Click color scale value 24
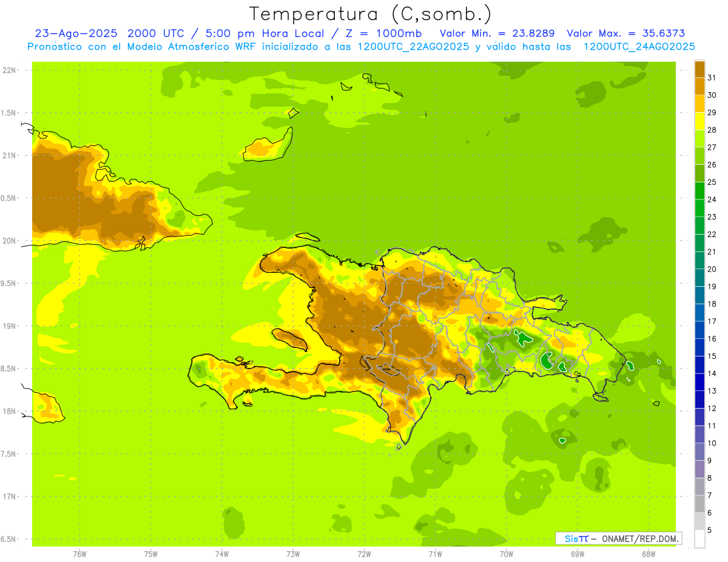 712,199
